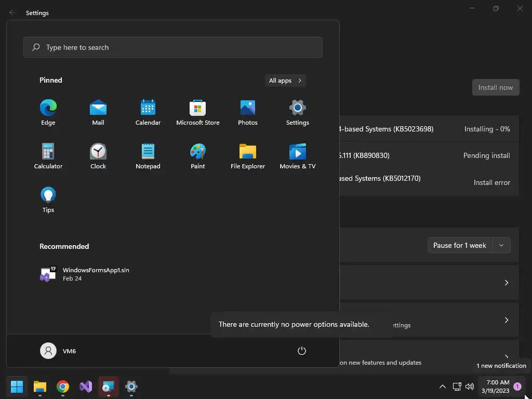Launch the Photos app
Image resolution: width=532 pixels, height=399 pixels.
(248, 113)
